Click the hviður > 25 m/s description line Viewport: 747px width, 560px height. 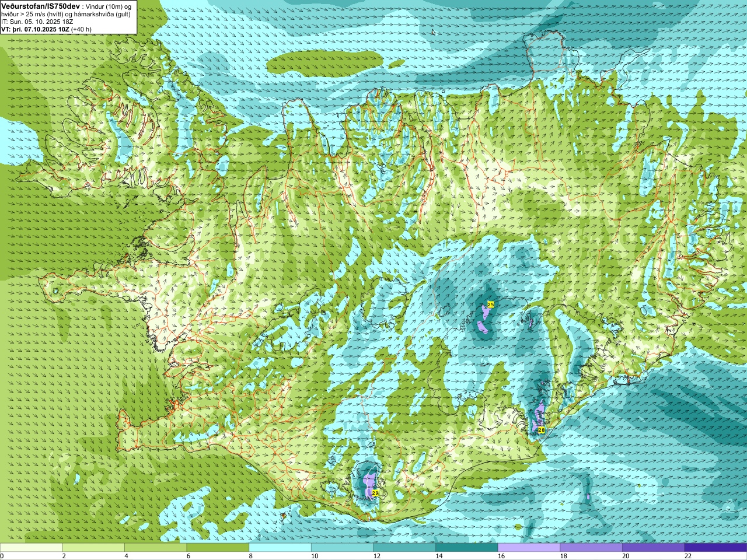coord(66,14)
